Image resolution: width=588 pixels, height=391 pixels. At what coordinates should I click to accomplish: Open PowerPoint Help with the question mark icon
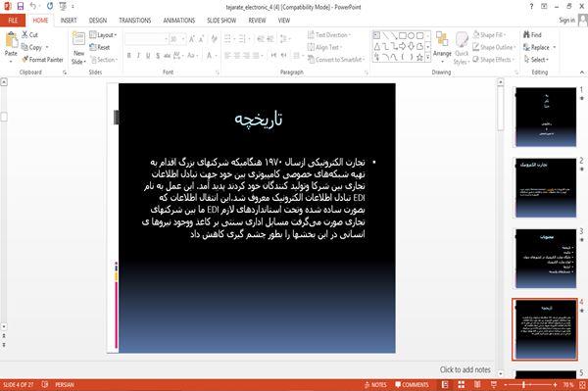pos(531,7)
